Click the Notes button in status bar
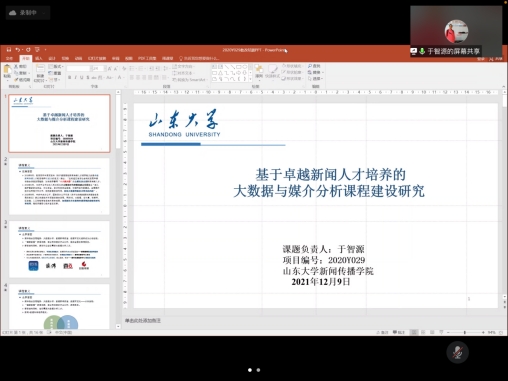Viewport: 508px width, 381px height. point(383,332)
